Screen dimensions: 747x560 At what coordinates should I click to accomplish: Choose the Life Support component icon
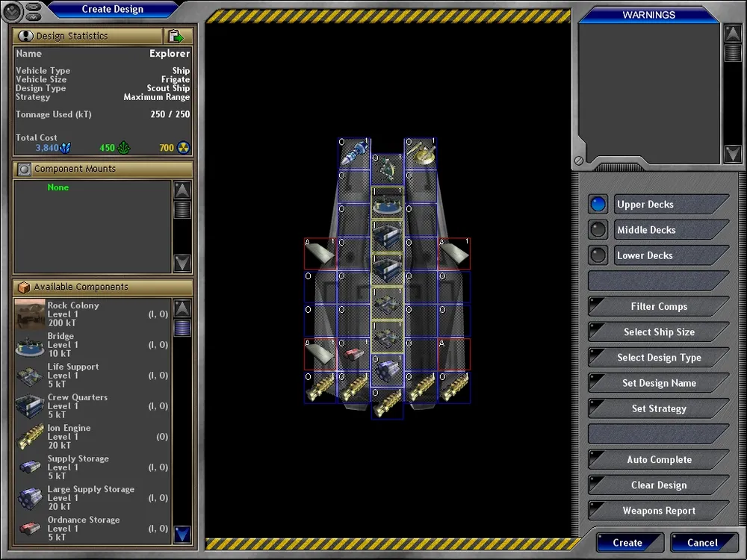pyautogui.click(x=30, y=376)
